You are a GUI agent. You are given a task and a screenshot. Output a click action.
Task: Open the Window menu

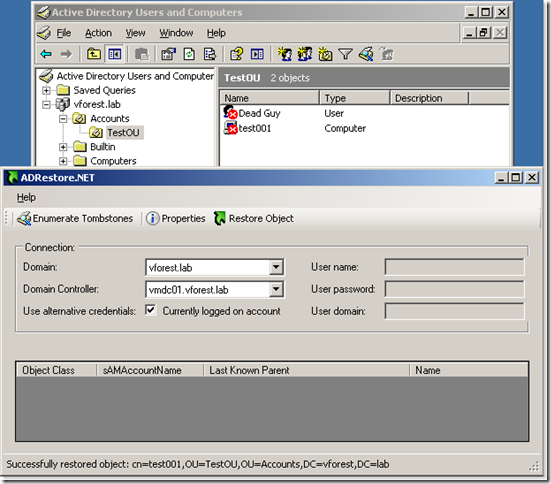click(x=176, y=33)
